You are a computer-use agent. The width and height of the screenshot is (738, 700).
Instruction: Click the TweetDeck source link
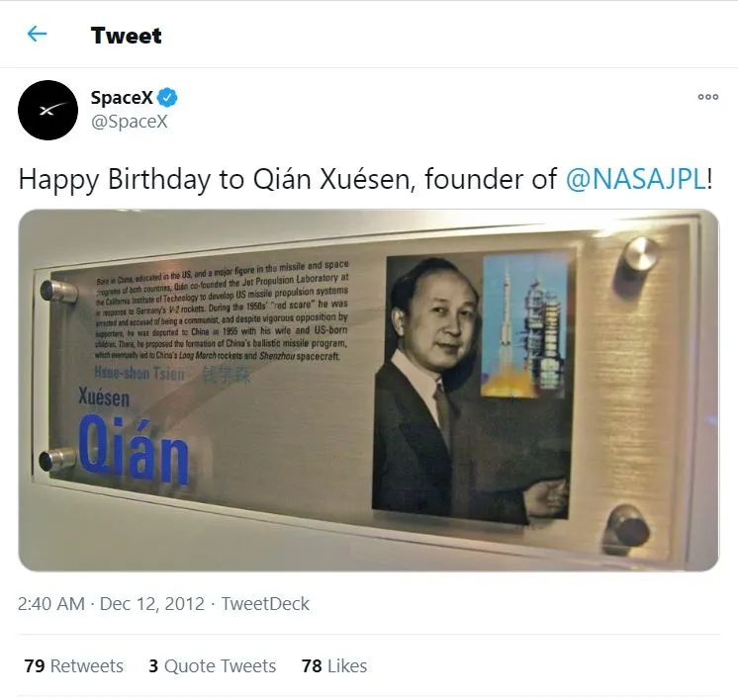[x=265, y=603]
